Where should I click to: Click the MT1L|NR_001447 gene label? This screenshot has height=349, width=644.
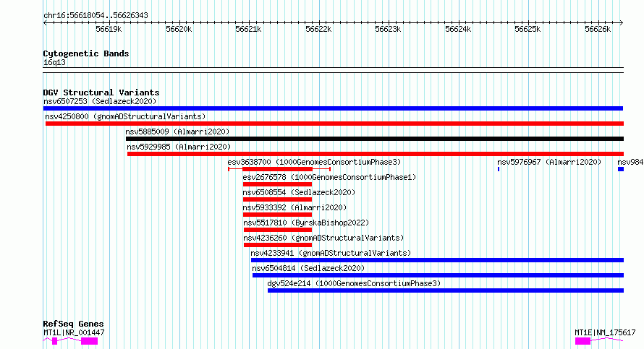click(74, 332)
